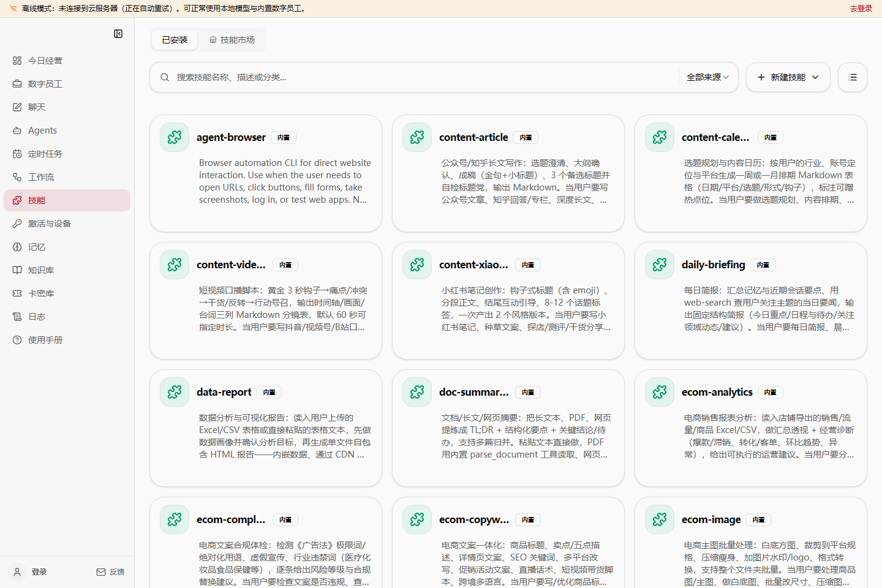Open 今日经营 dashboard in sidebar
Image resolution: width=882 pixels, height=588 pixels.
click(67, 61)
